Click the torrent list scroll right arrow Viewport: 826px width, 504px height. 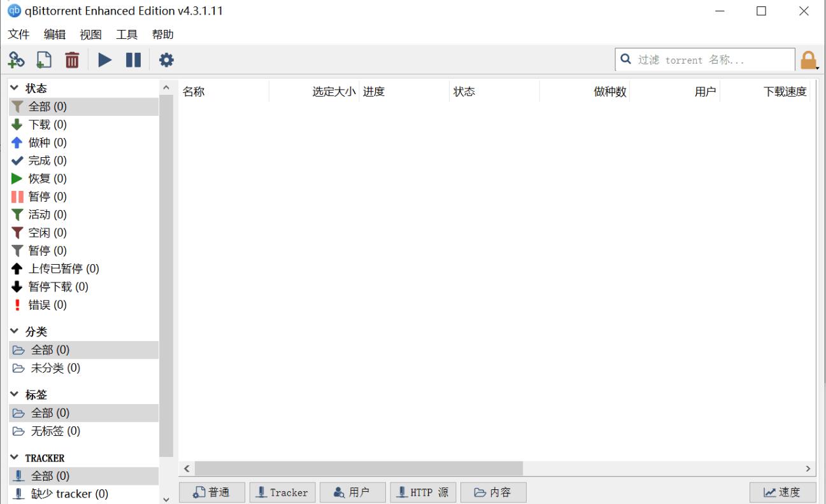coord(809,468)
